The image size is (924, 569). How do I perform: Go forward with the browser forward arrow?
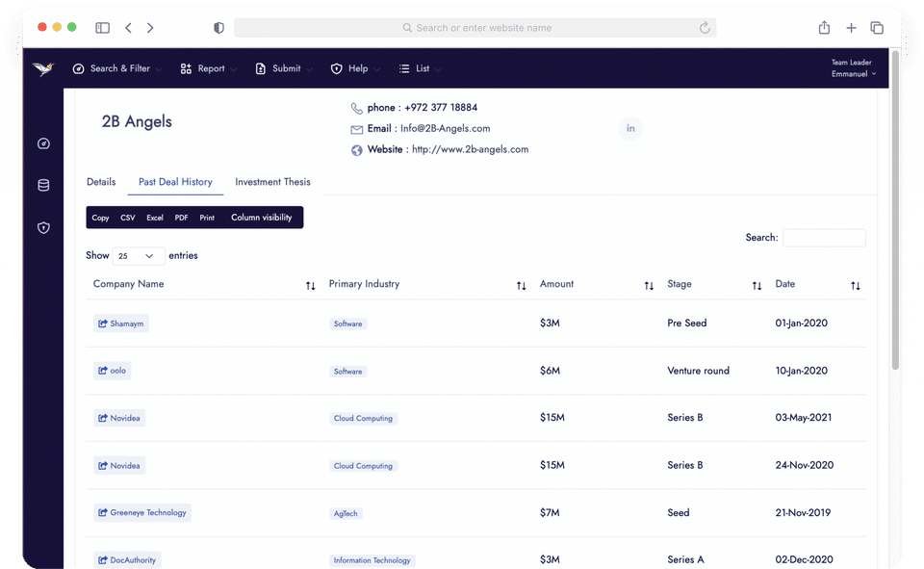click(x=150, y=28)
